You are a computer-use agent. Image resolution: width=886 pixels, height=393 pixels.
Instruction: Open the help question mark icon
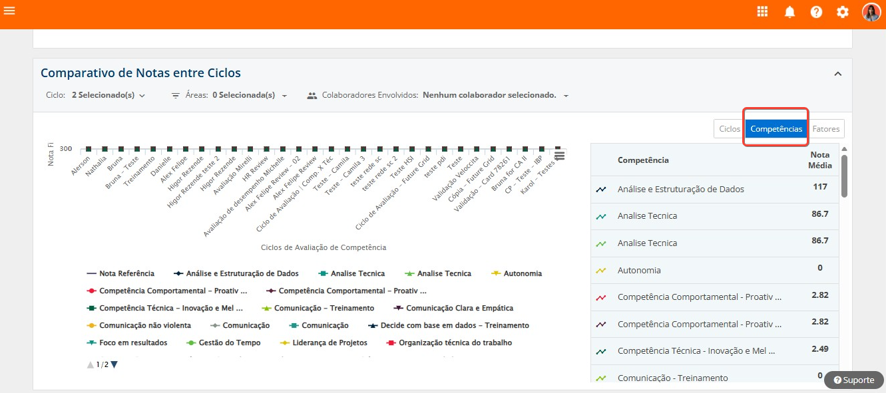coord(816,12)
